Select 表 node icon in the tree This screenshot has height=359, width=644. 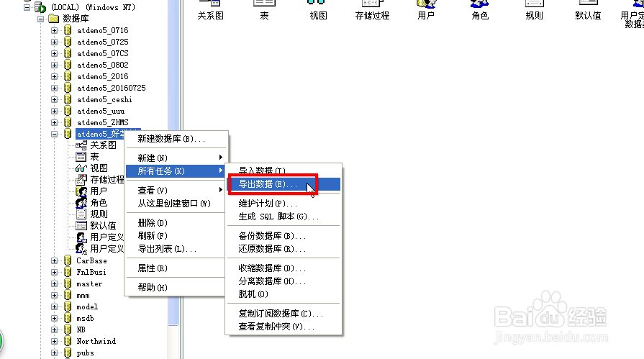(81, 157)
